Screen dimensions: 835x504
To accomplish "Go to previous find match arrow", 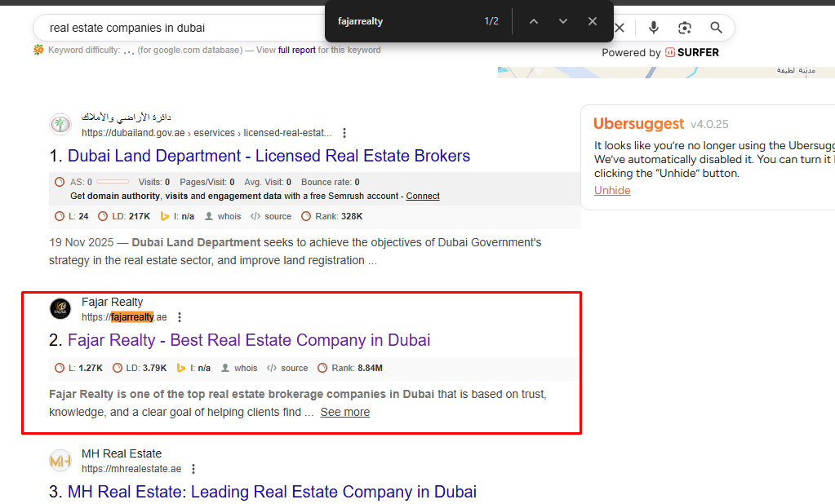I will 534,21.
